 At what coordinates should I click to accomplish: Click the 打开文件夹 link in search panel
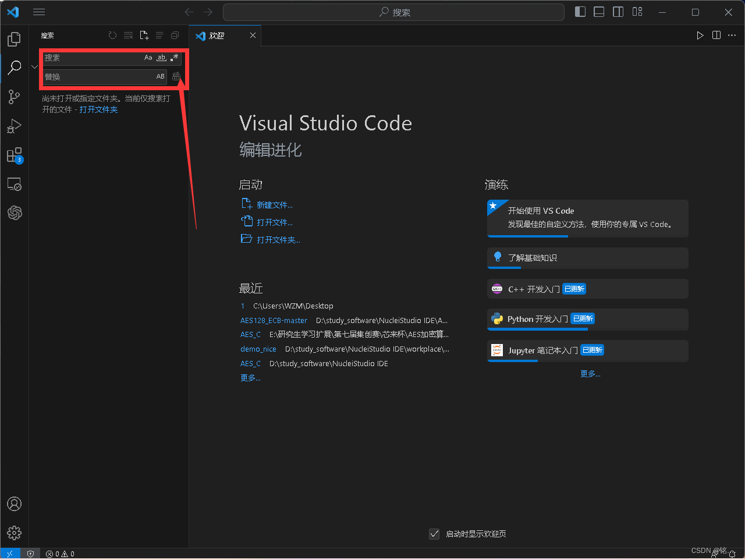(98, 109)
